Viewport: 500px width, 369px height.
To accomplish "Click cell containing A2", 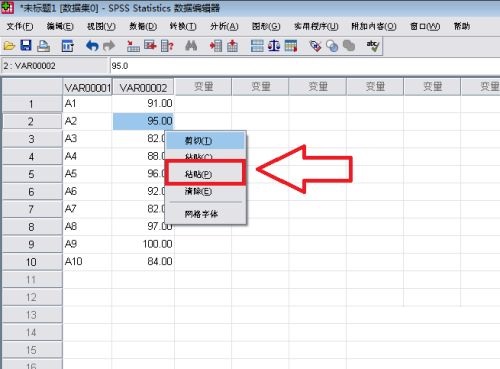I will [87, 121].
